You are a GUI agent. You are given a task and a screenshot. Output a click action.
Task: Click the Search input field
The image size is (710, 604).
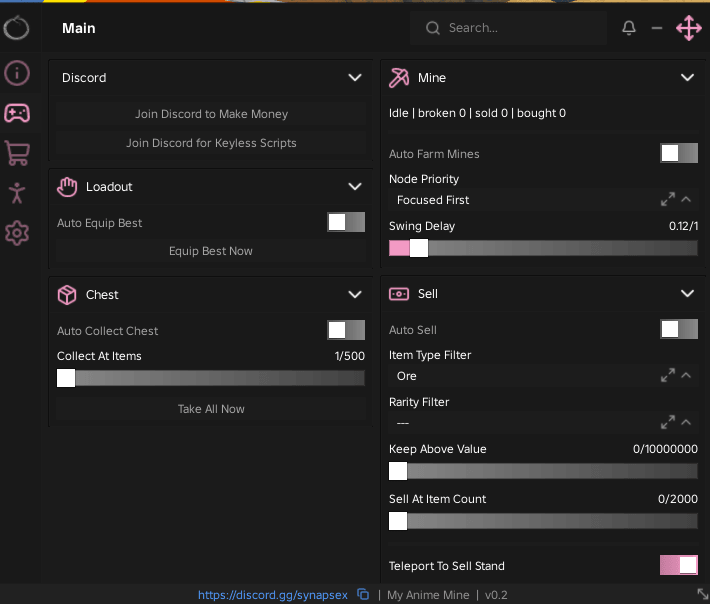pos(509,28)
